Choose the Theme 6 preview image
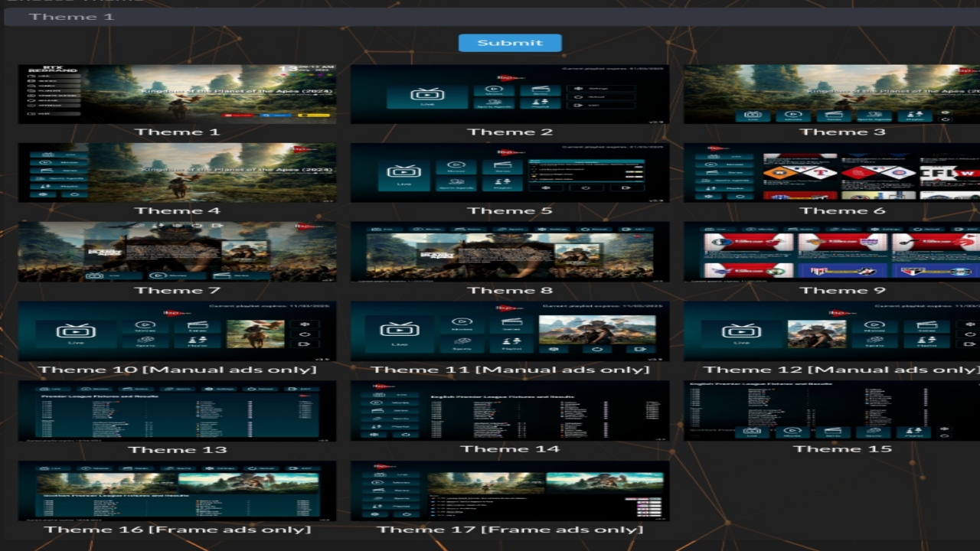 831,173
